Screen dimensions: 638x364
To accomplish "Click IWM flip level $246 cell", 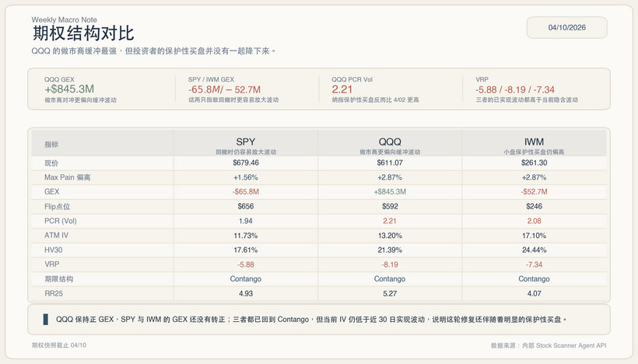I will pos(534,206).
